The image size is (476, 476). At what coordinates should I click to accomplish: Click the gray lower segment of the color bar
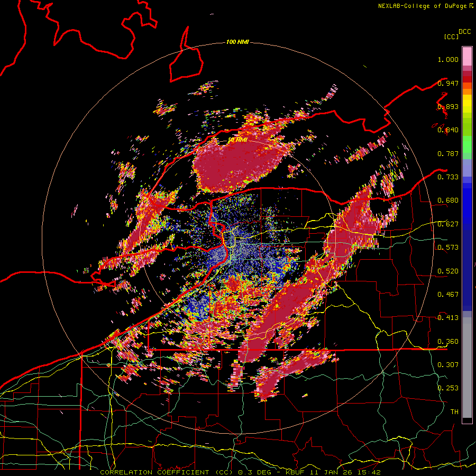(x=467, y=368)
